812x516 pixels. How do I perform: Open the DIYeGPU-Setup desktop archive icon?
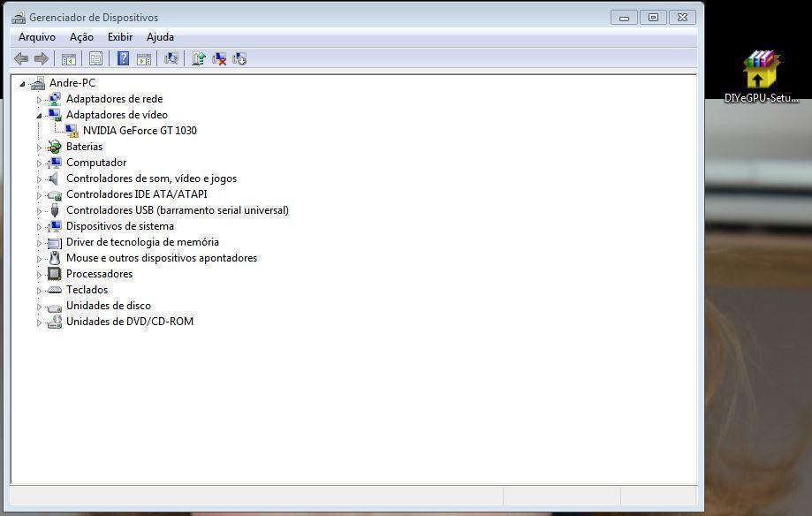[x=762, y=69]
